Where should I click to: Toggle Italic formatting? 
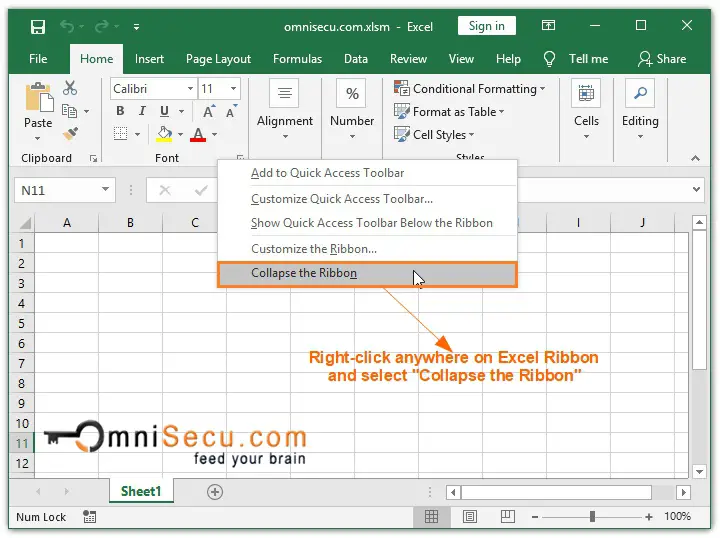click(x=142, y=111)
